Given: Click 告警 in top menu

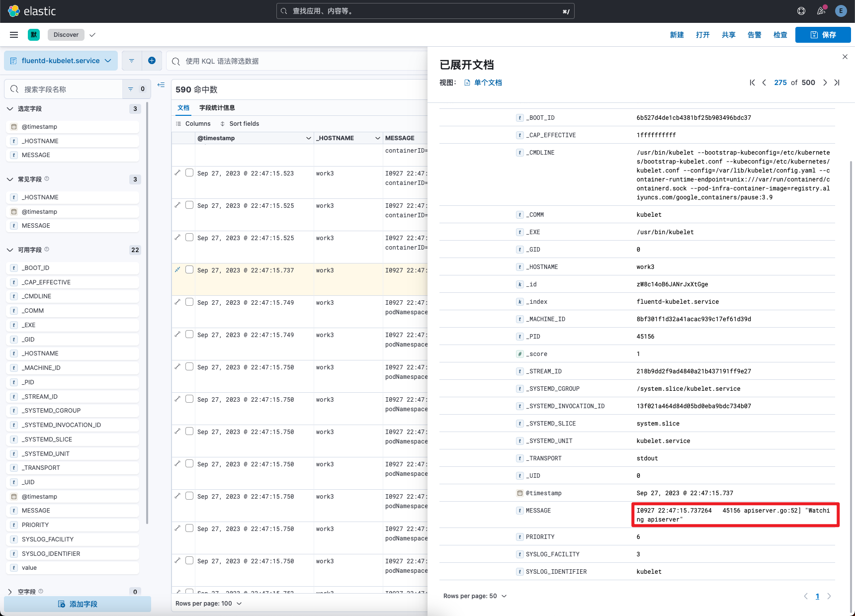Looking at the screenshot, I should [755, 35].
